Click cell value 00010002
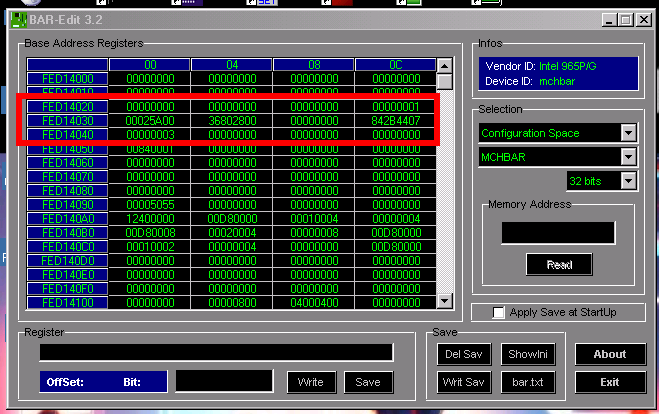 (150, 247)
